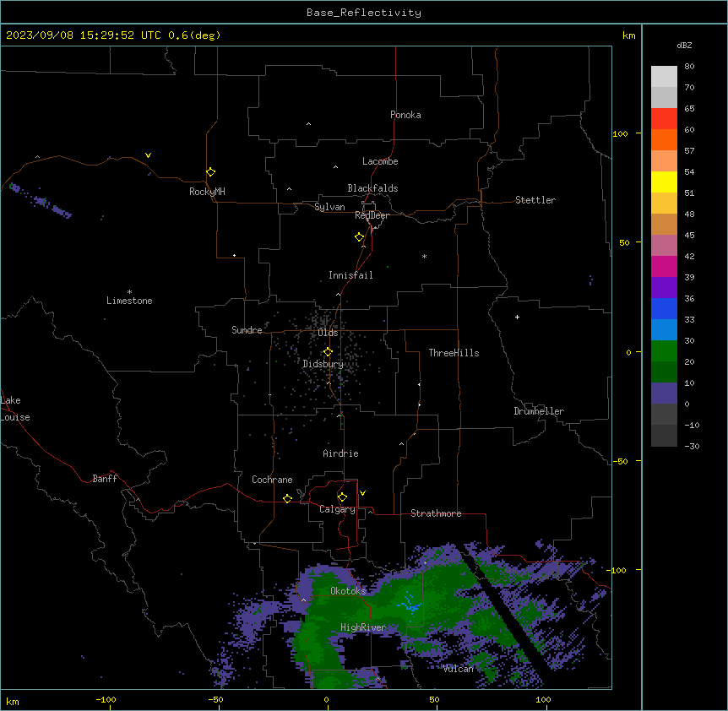Select the Blackfalds label on the map
The height and width of the screenshot is (711, 728).
372,188
